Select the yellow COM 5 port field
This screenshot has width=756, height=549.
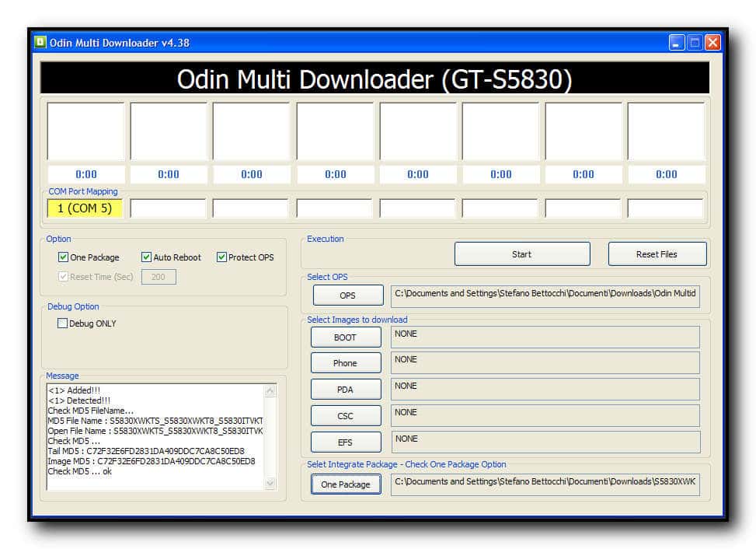pos(85,208)
